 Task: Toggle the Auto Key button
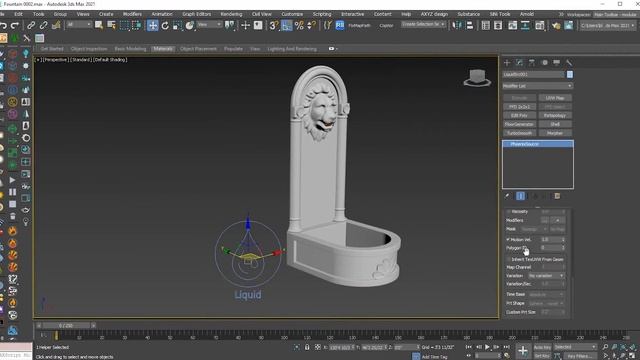pyautogui.click(x=542, y=347)
